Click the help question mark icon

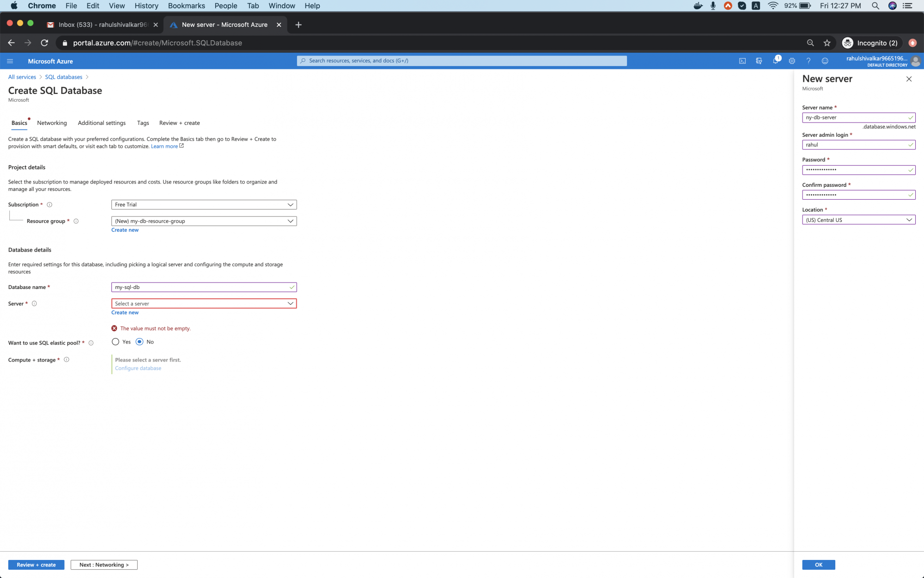[x=808, y=61]
